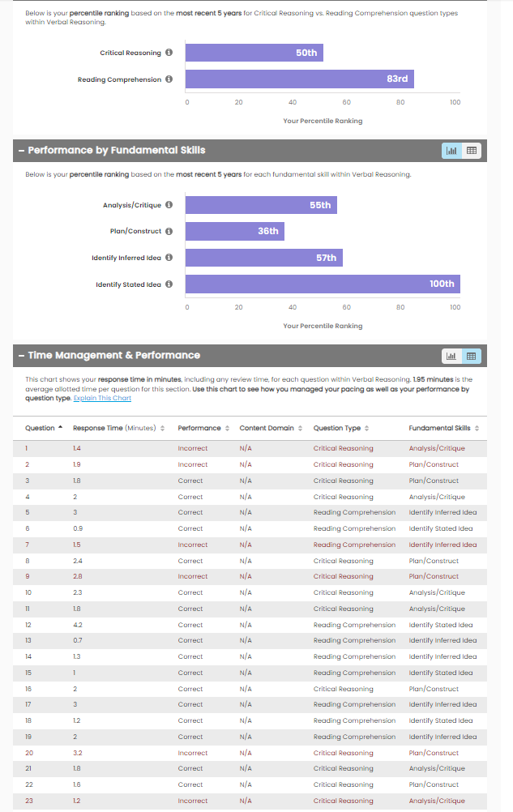513x812 pixels.
Task: Click info icon next to Identify Stated Idea
Action: point(169,284)
